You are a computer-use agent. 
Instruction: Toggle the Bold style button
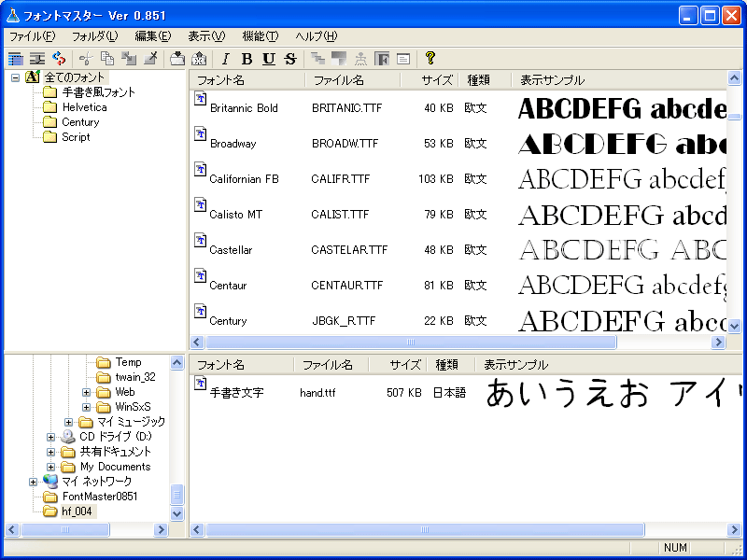tap(247, 59)
